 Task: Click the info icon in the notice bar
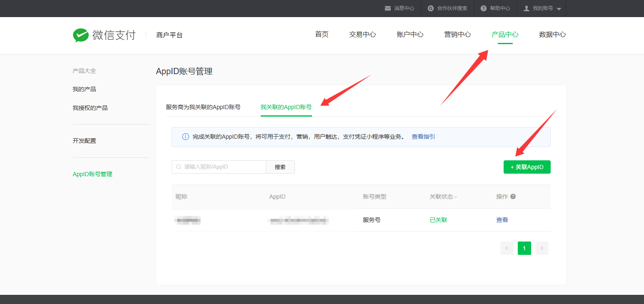[x=185, y=136]
